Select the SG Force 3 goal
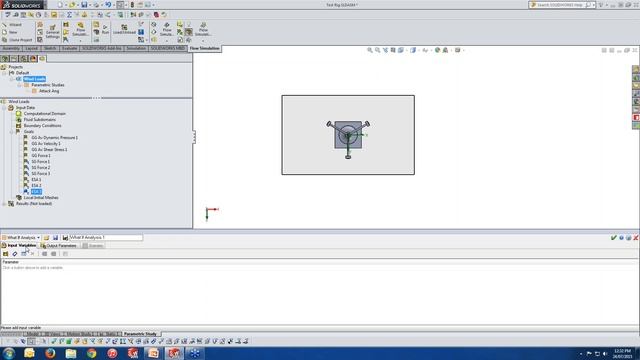The height and width of the screenshot is (360, 640). 40,174
